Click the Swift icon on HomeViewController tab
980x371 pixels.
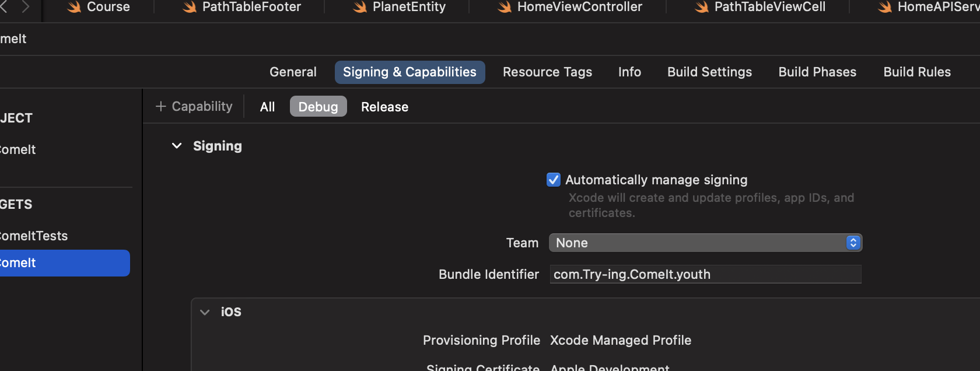point(505,7)
